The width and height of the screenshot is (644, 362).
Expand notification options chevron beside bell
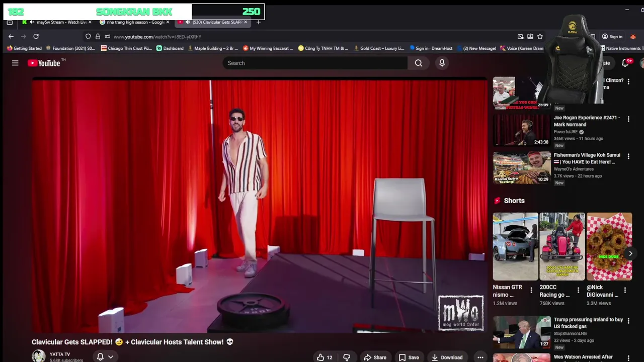(x=110, y=356)
